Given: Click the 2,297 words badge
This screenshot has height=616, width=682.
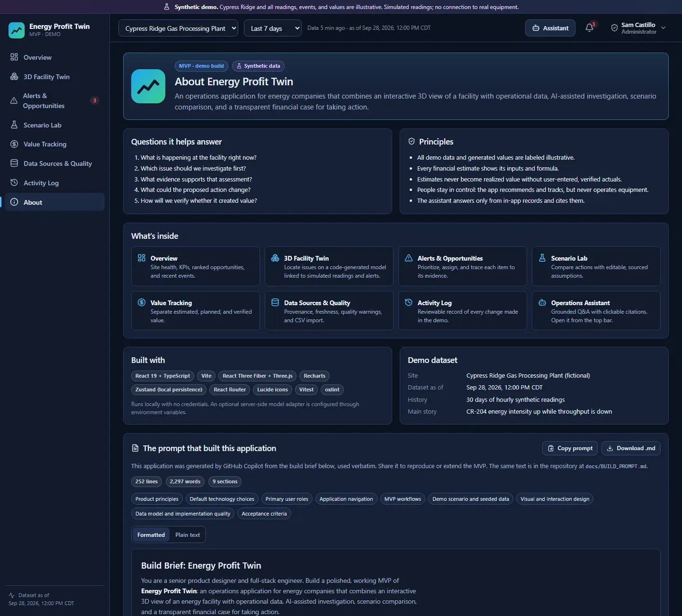Looking at the screenshot, I should click(x=185, y=481).
